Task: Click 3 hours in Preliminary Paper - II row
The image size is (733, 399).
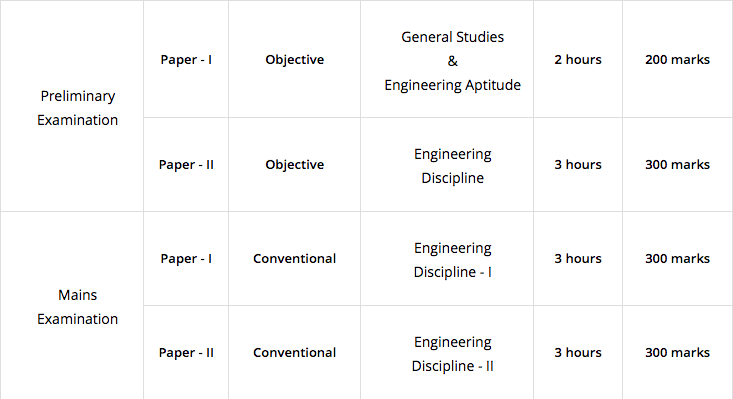Action: tap(578, 165)
